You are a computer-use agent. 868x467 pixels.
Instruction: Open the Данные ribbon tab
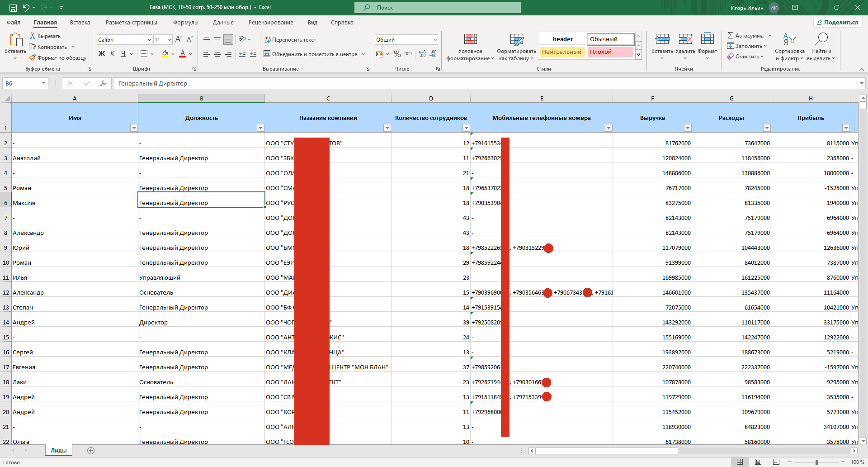click(x=223, y=23)
